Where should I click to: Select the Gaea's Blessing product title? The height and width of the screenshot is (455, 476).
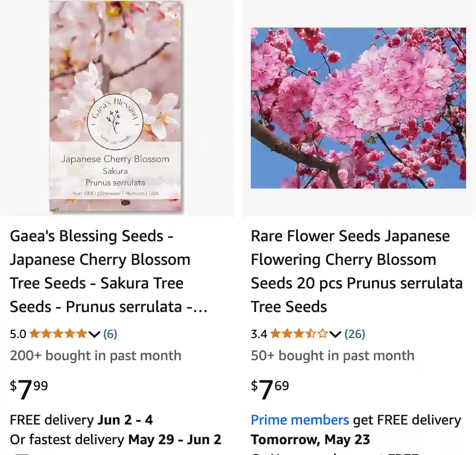pos(98,271)
